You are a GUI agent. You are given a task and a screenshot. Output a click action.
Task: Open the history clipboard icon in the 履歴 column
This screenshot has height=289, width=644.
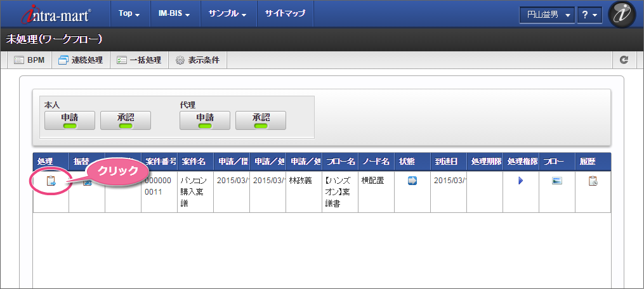tap(593, 181)
